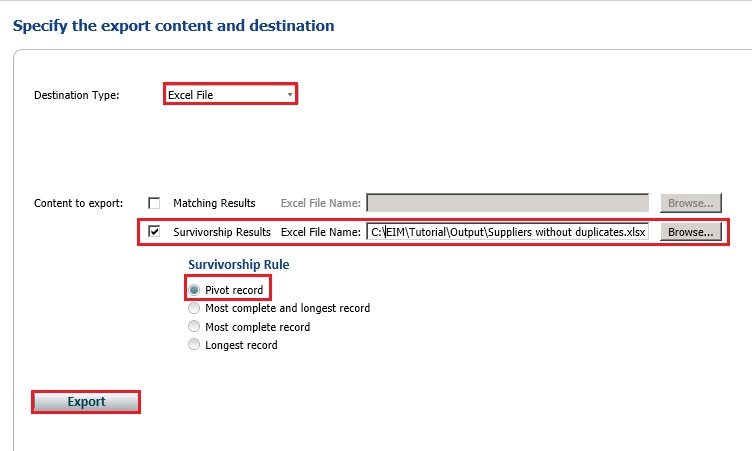This screenshot has width=752, height=451.
Task: Click the page title about export content
Action: tap(173, 25)
